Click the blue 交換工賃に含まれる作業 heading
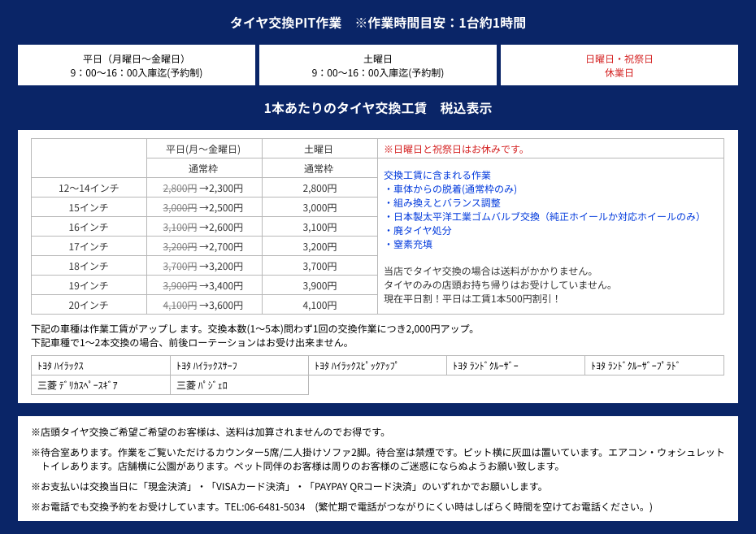The image size is (756, 534). pyautogui.click(x=437, y=175)
